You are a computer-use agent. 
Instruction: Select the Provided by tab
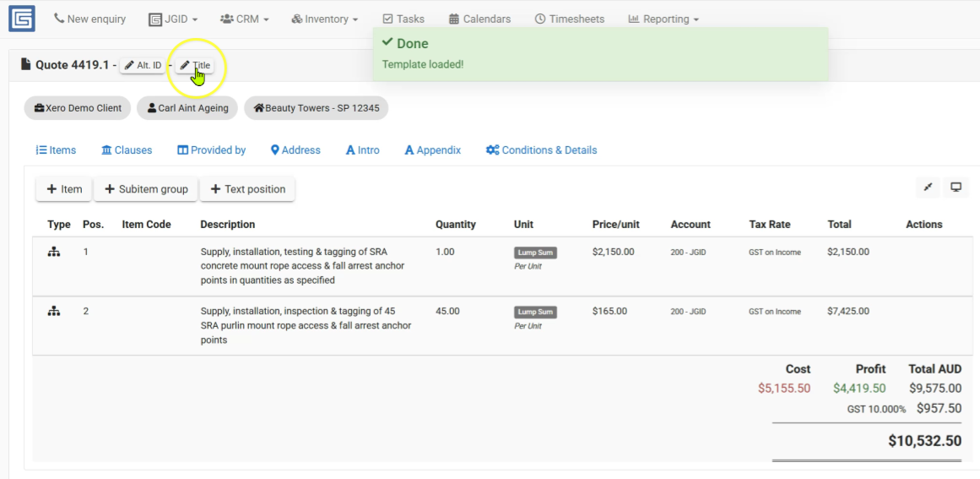(x=211, y=150)
